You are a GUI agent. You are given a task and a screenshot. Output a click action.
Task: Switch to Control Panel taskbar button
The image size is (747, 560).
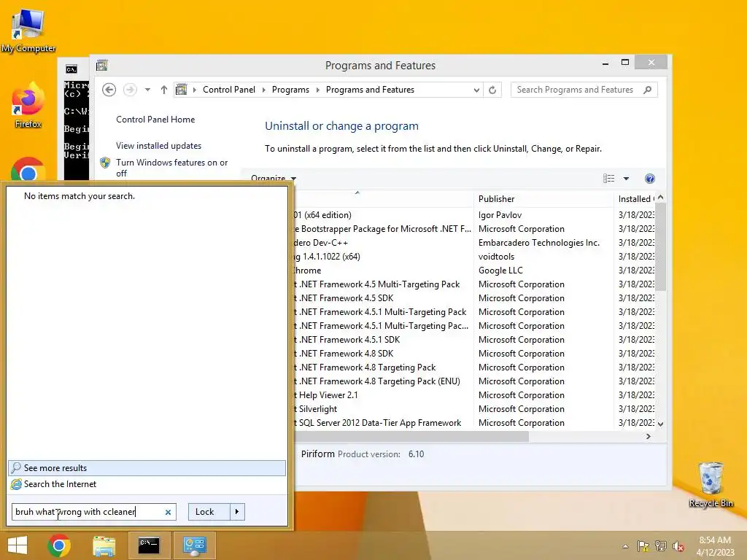click(x=194, y=545)
